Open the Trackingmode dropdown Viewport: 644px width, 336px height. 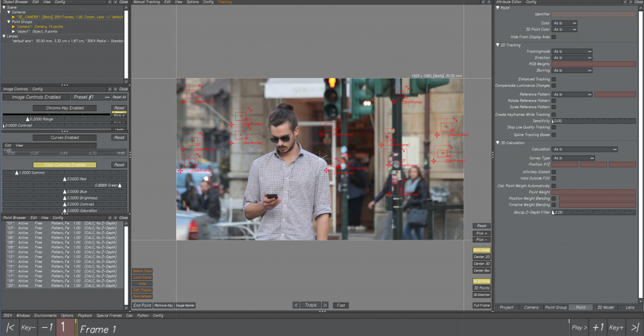point(572,51)
